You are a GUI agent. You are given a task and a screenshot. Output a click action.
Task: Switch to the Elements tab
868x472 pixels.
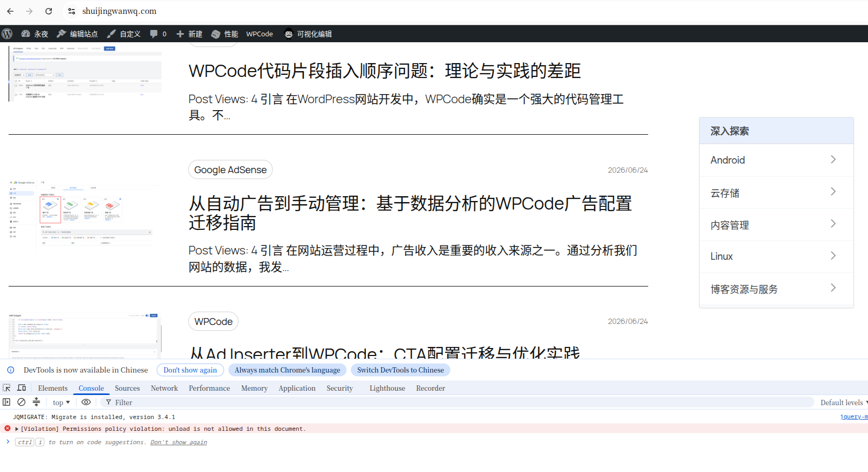pyautogui.click(x=53, y=388)
